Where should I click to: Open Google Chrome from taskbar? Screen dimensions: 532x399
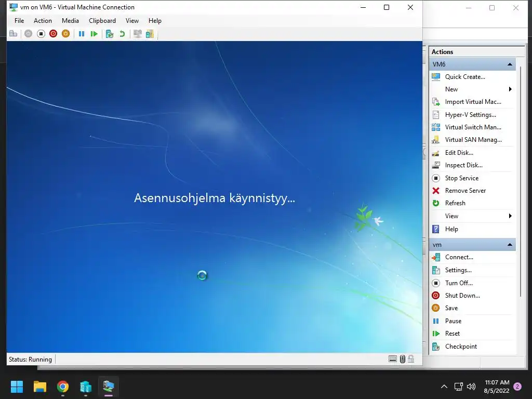(x=63, y=387)
